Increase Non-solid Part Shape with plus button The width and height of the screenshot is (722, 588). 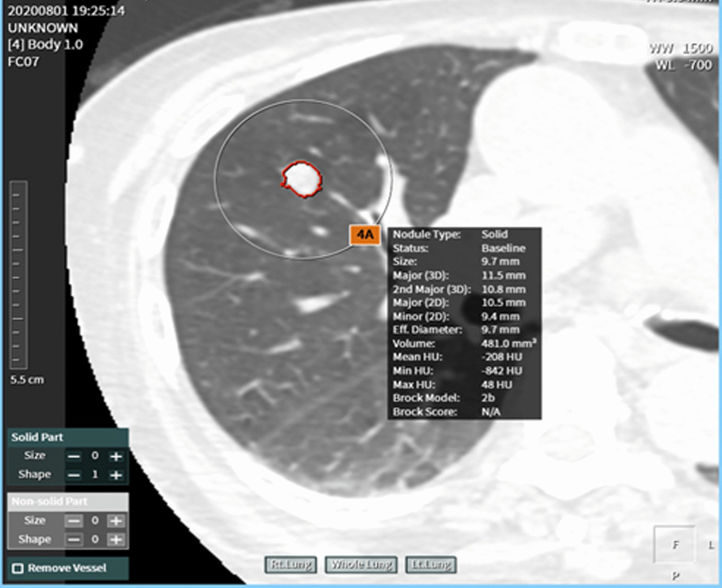coord(116,539)
